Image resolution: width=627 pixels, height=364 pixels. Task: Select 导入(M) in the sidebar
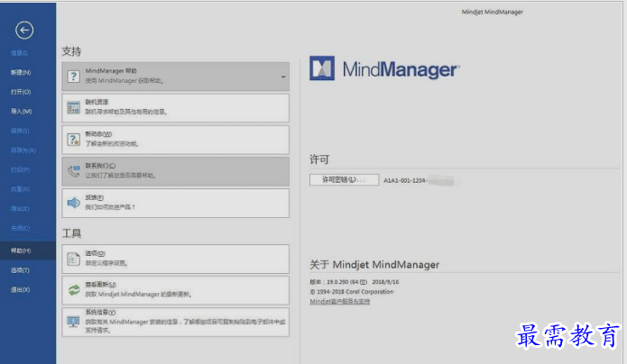coord(21,111)
